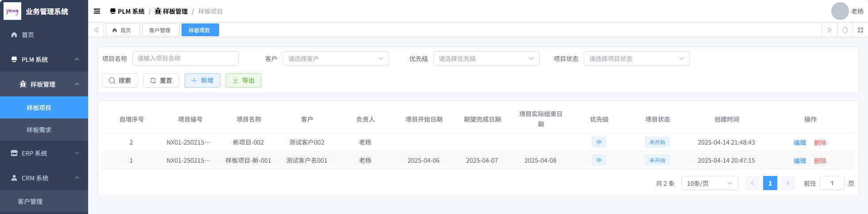868x214 pixels.
Task: Click the hamburger menu collapse icon
Action: click(x=97, y=11)
